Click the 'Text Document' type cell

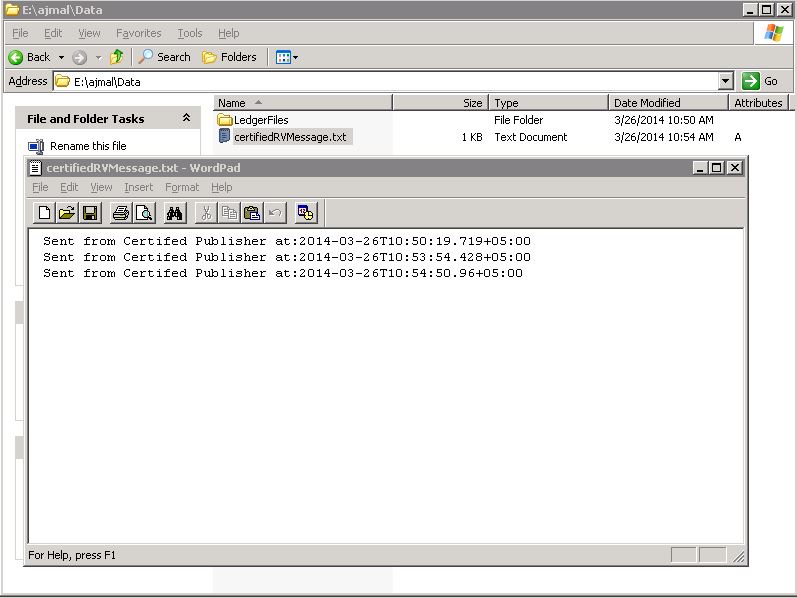point(531,137)
